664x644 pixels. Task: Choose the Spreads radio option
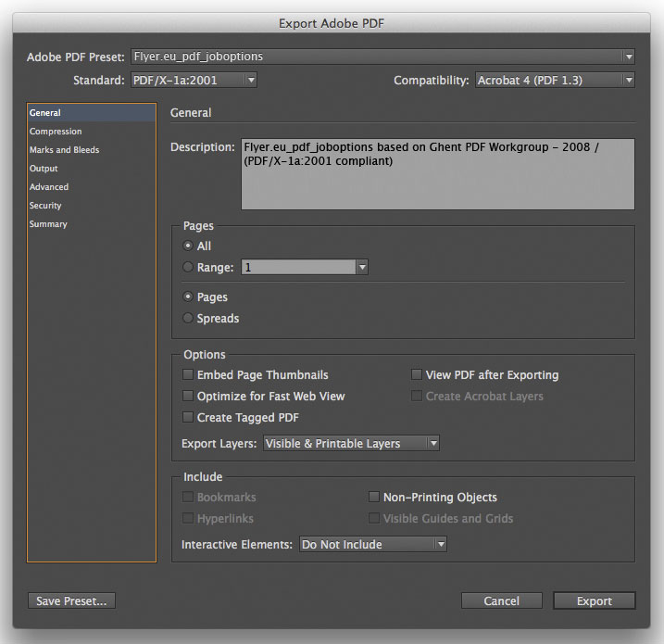[x=188, y=318]
